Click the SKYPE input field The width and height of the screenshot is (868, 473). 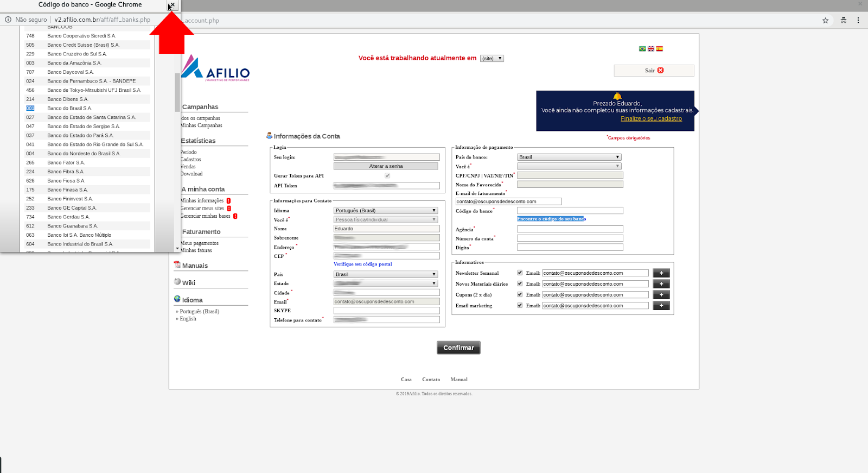tap(387, 311)
